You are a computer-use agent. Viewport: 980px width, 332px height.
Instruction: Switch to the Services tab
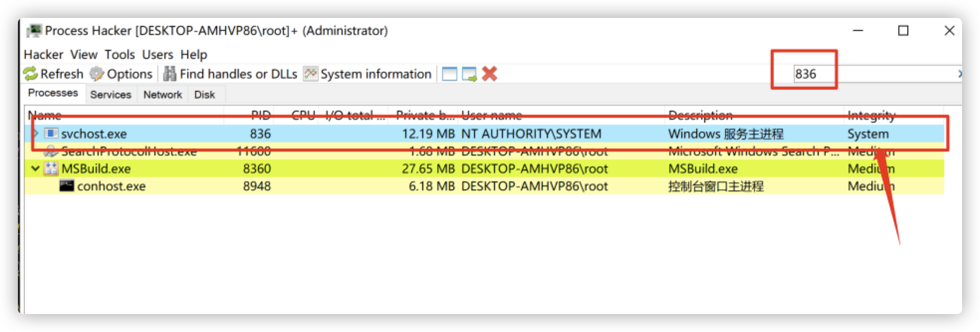click(111, 94)
